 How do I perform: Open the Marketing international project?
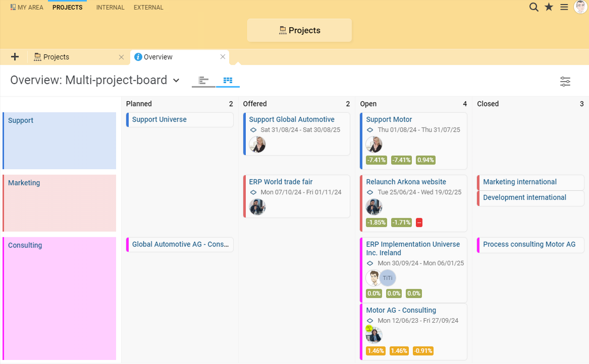click(x=520, y=182)
